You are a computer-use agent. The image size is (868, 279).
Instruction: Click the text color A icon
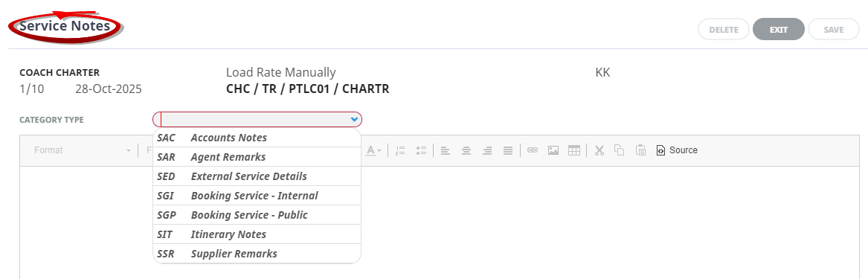370,150
